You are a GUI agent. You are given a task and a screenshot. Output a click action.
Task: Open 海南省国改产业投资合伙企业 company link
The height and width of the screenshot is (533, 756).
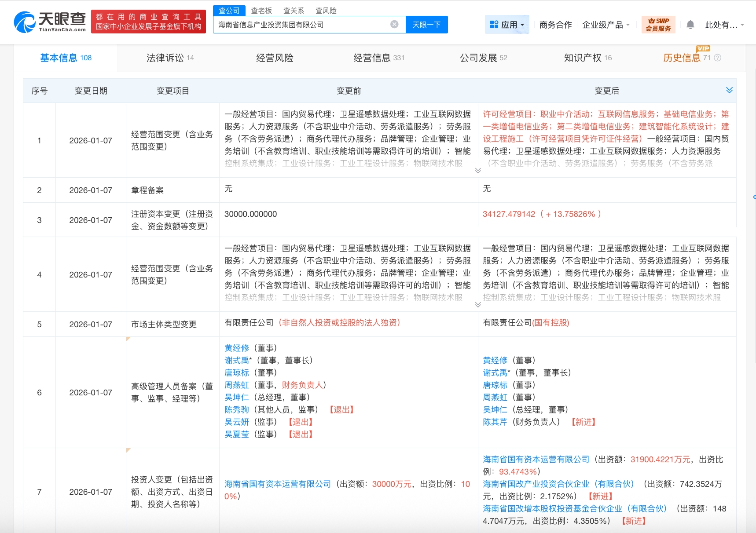click(558, 484)
